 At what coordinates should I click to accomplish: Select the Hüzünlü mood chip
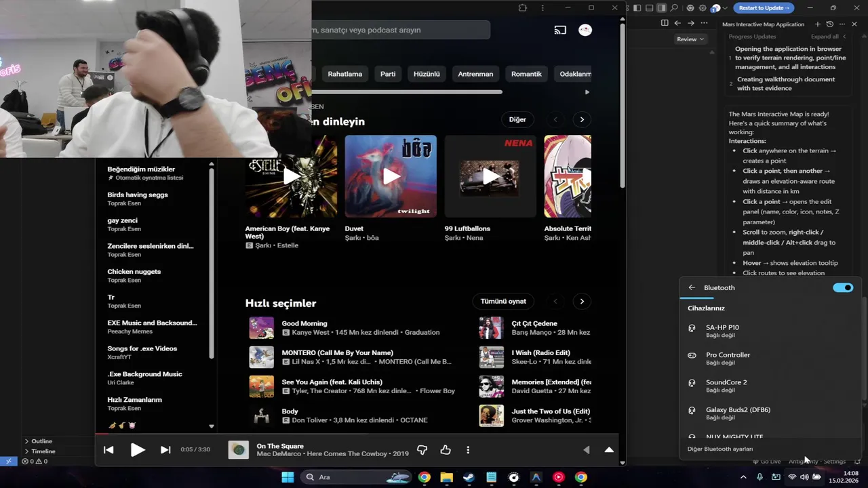click(x=427, y=74)
